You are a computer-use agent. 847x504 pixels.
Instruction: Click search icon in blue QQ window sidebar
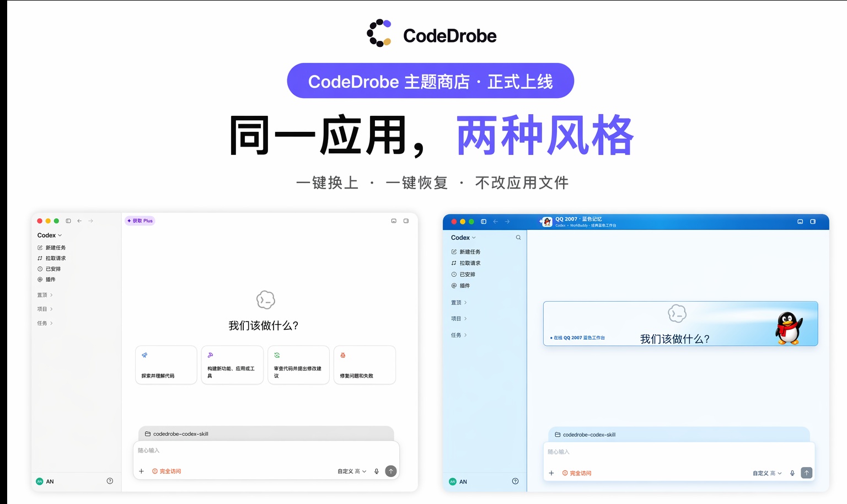coord(518,238)
